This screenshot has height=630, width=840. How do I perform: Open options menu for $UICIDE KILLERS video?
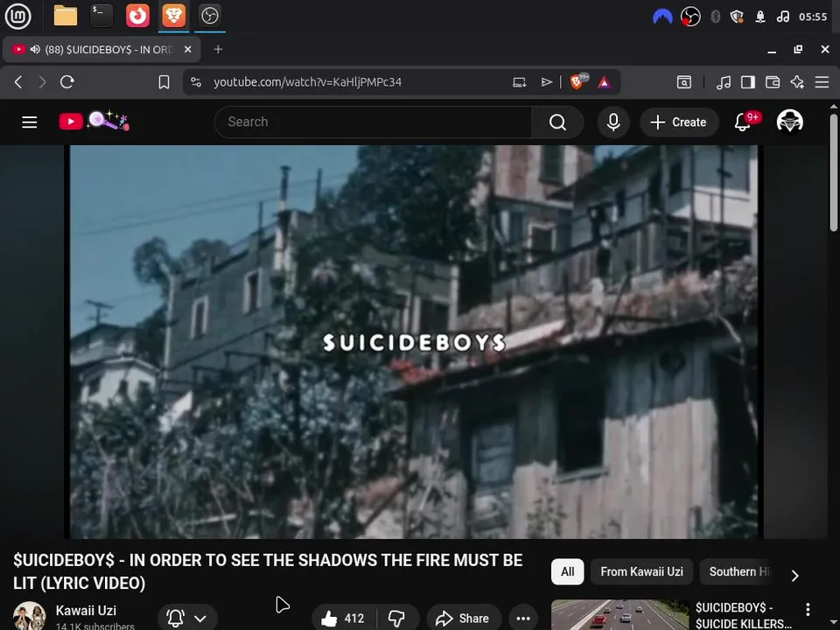coord(808,609)
